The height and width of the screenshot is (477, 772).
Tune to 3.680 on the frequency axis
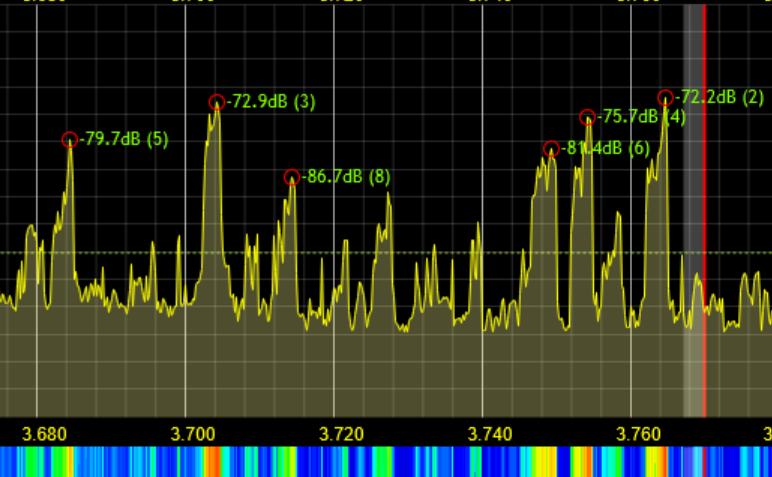click(x=44, y=434)
